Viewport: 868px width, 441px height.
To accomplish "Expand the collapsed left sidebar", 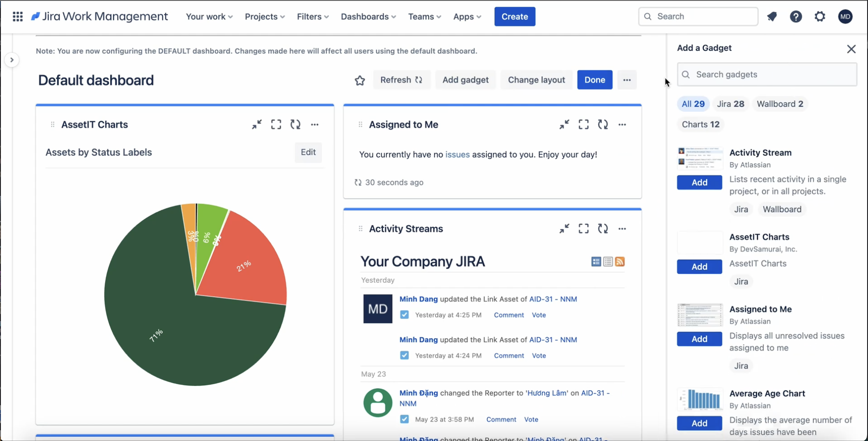I will pos(12,60).
